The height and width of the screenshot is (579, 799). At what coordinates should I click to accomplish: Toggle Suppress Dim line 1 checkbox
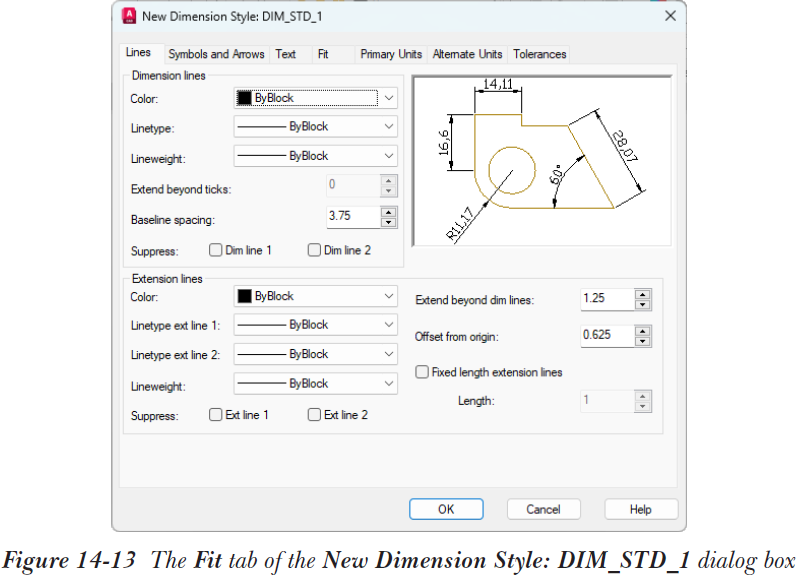point(216,250)
